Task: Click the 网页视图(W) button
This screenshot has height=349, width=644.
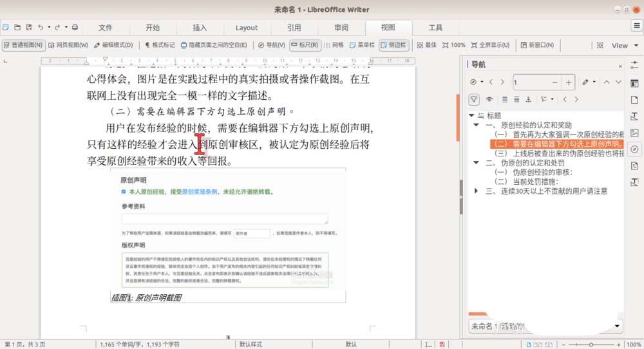Action: tap(68, 45)
